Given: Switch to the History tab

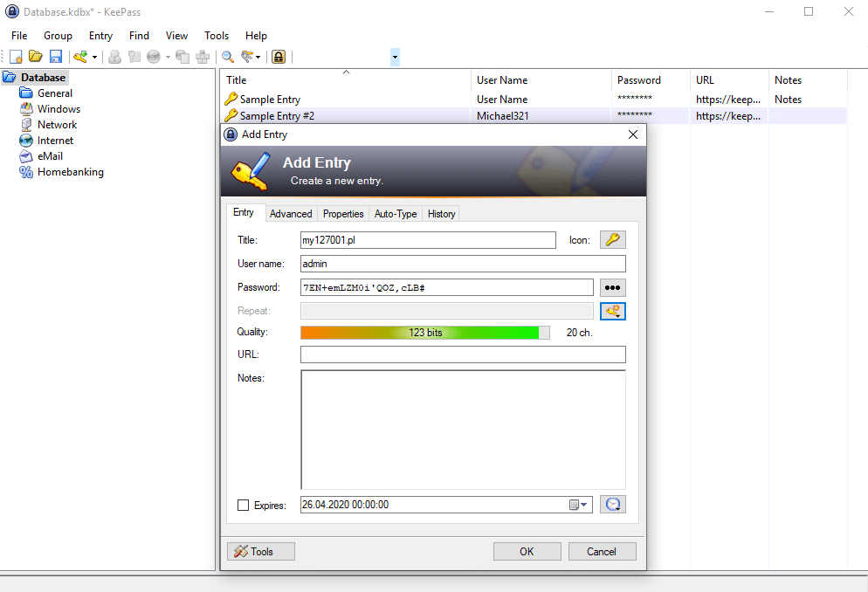Looking at the screenshot, I should pyautogui.click(x=441, y=214).
